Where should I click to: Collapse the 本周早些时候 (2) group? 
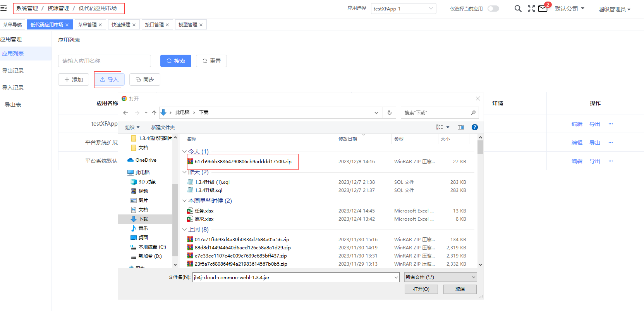coord(184,201)
